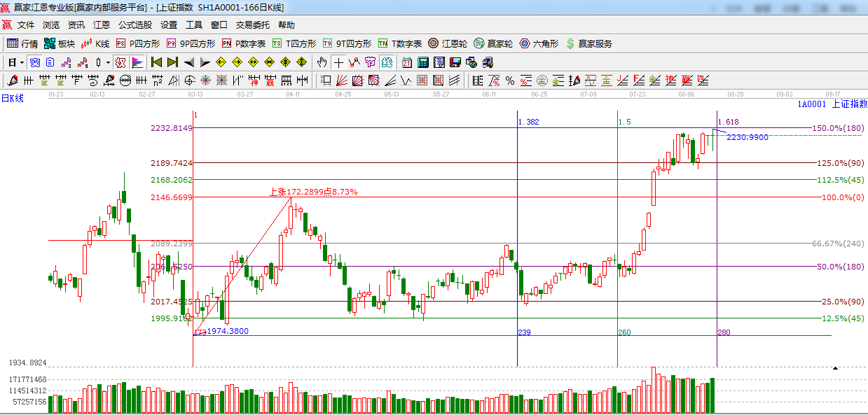Open the 行情 market quotes view
The image size is (868, 415).
22,43
